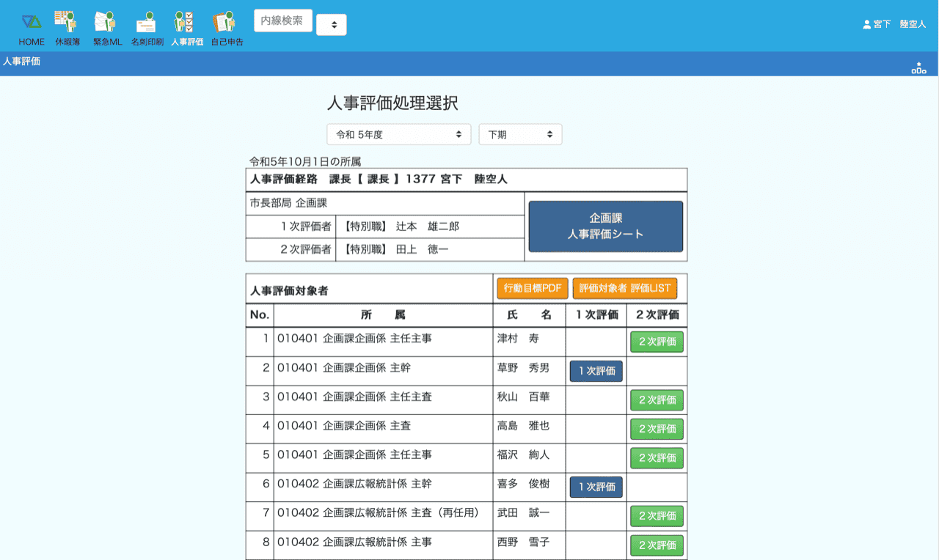Viewport: 939px width, 560px height.
Task: Expand the 令和 5年度 year dropdown
Action: pyautogui.click(x=399, y=135)
